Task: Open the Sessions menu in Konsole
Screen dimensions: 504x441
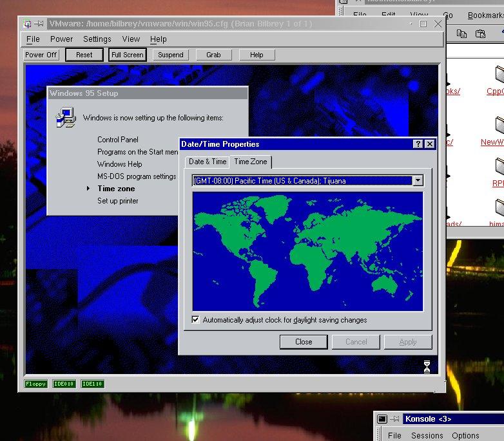Action: tap(427, 435)
